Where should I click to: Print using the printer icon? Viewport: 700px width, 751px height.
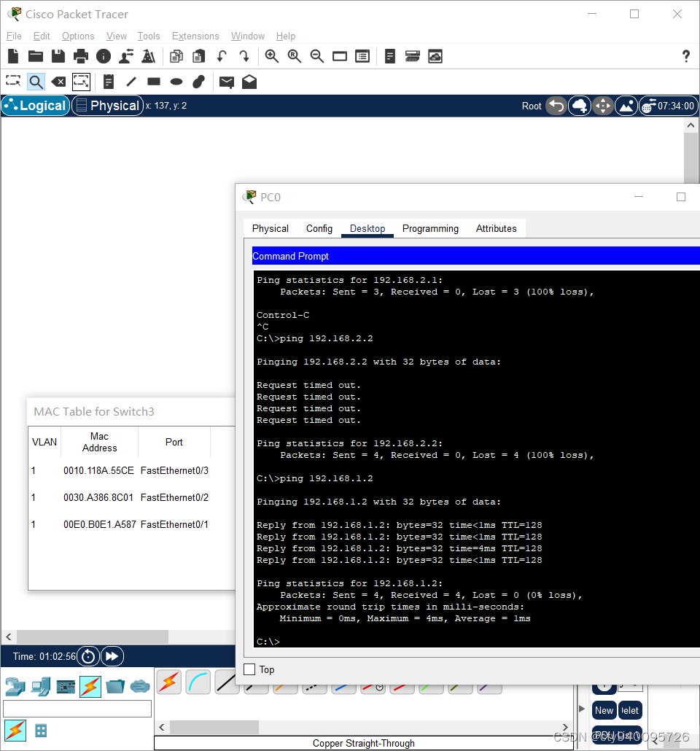click(x=80, y=57)
